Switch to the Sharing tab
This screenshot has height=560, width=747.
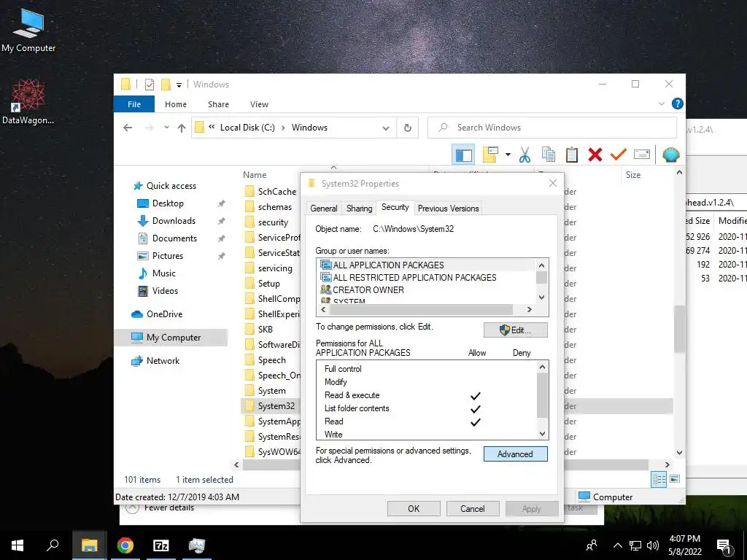click(359, 209)
